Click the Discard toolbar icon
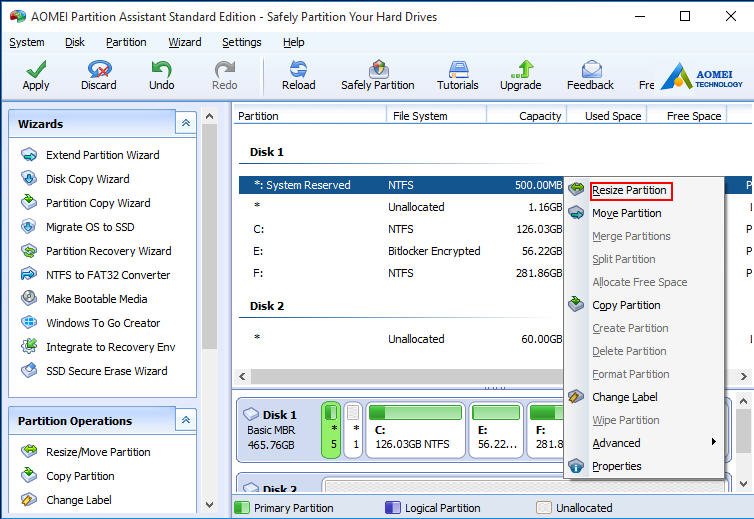The height and width of the screenshot is (519, 754). point(99,69)
